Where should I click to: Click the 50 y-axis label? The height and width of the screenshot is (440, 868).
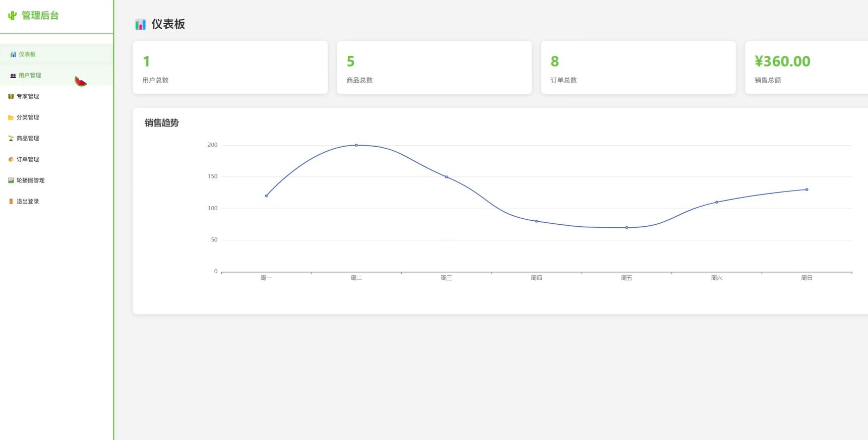[214, 240]
